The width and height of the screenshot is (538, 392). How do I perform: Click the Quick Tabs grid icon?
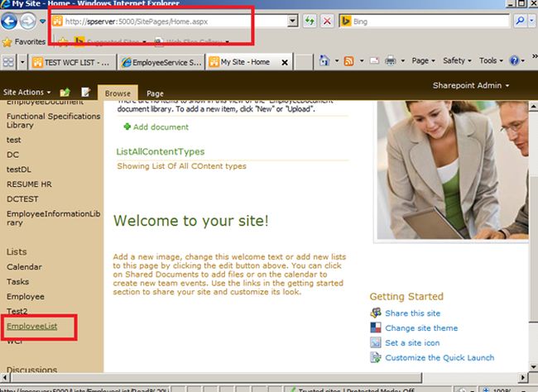tap(8, 62)
